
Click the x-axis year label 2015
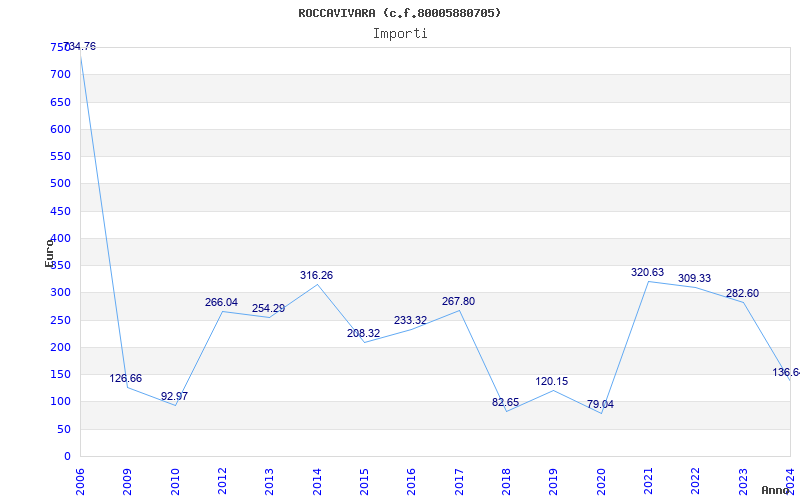364,481
